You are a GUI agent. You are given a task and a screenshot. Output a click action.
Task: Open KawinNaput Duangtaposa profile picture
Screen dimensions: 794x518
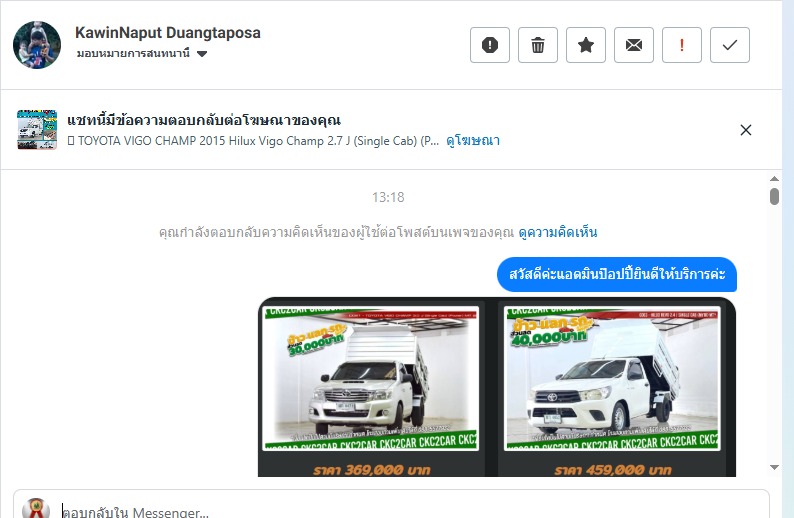[37, 45]
